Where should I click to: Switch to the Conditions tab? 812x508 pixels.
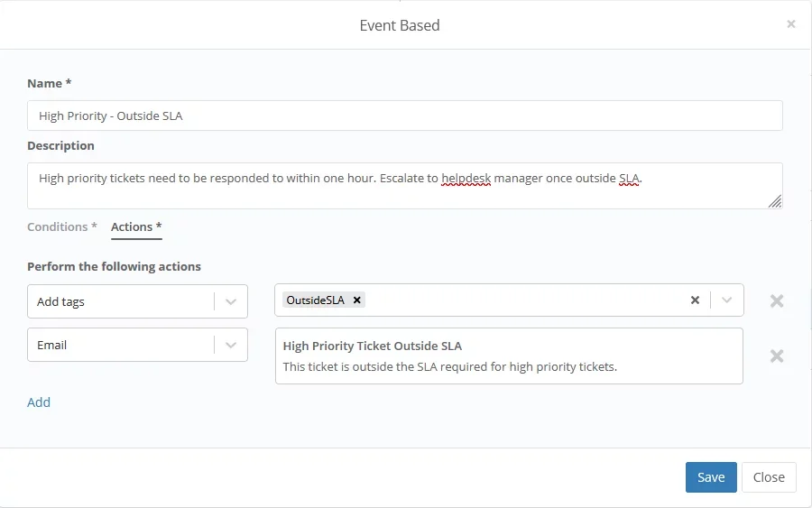tap(62, 226)
